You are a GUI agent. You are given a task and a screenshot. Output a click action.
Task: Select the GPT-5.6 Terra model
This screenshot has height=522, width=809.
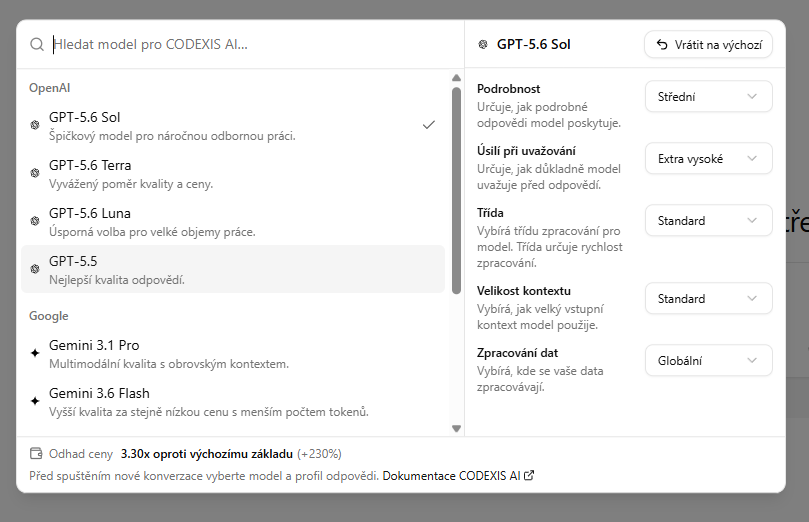[x=233, y=173]
